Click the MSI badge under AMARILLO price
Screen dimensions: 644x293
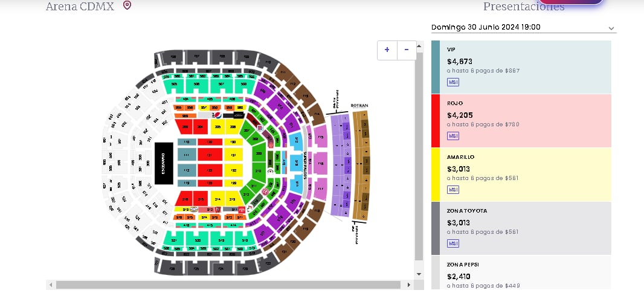click(x=453, y=190)
